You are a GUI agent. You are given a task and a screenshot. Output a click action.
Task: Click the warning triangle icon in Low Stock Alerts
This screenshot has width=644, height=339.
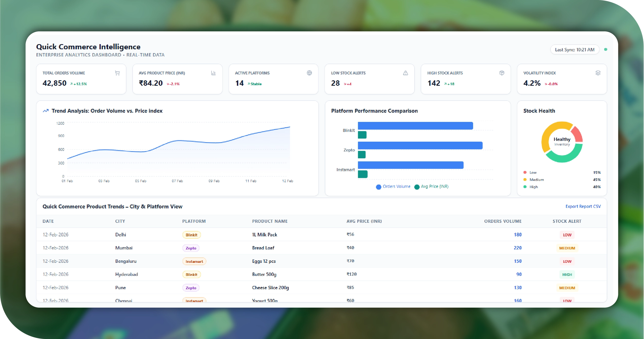[406, 73]
